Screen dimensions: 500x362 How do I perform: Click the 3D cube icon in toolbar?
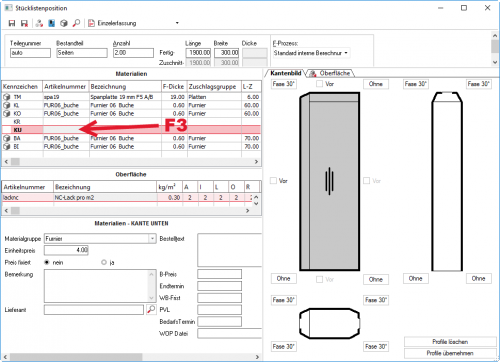click(x=64, y=23)
